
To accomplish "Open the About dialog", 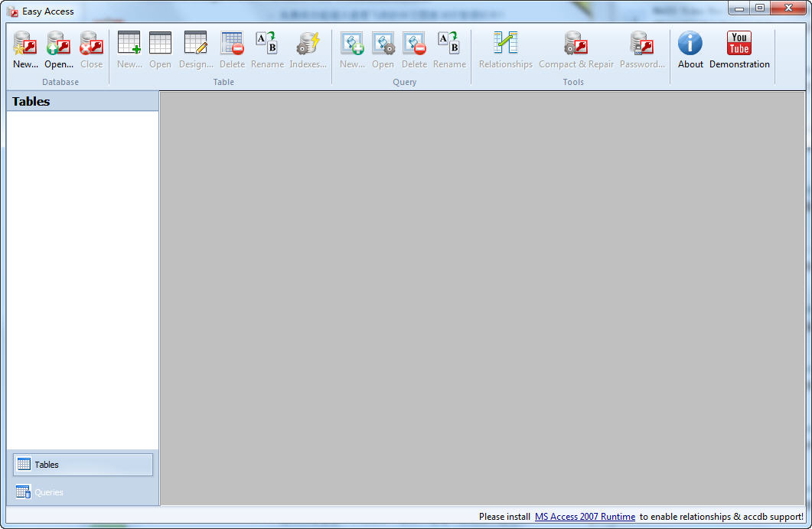I will click(x=690, y=50).
